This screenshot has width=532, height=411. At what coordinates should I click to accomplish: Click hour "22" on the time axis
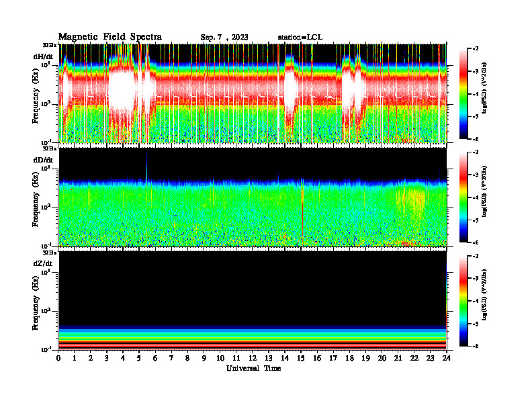[414, 358]
